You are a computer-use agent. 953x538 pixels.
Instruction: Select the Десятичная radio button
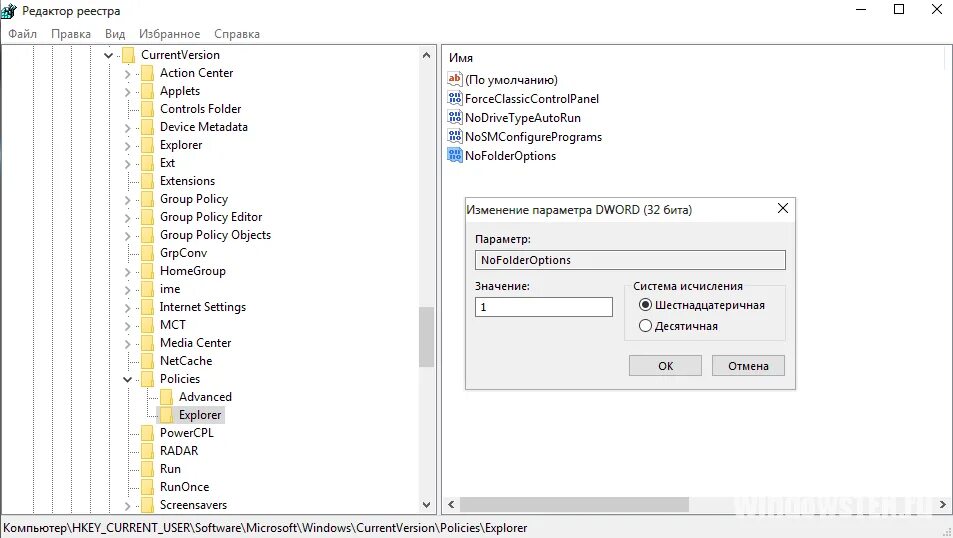(645, 326)
